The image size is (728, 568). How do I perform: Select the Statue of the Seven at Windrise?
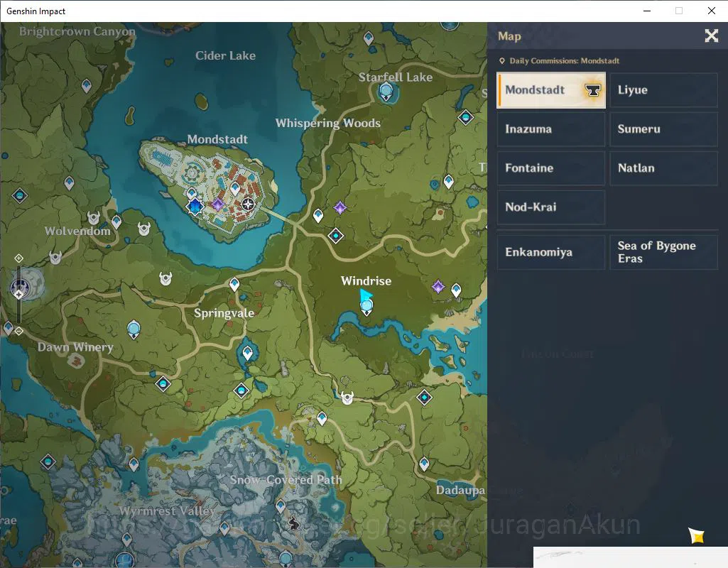coord(366,307)
